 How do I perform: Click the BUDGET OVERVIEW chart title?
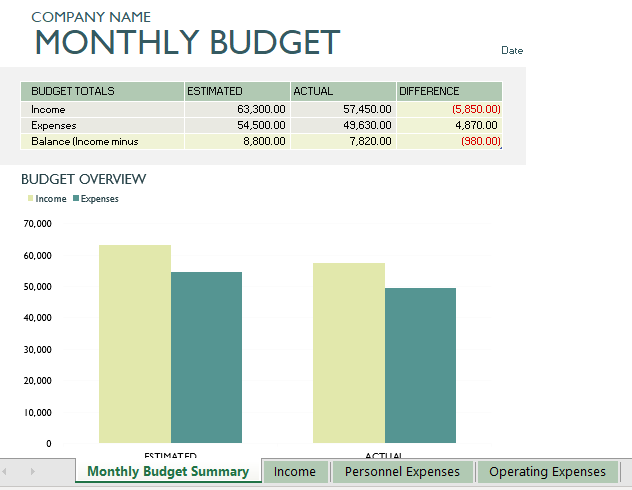83,179
